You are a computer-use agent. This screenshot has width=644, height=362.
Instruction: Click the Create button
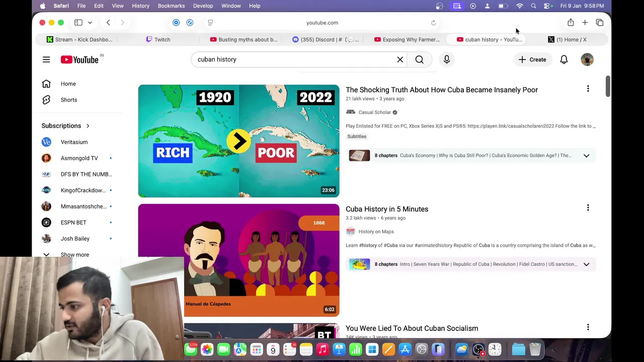click(532, 59)
